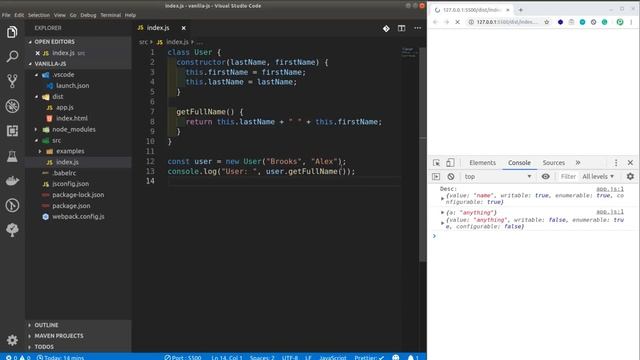This screenshot has height=360, width=640.
Task: Open the File menu
Action: [x=6, y=15]
